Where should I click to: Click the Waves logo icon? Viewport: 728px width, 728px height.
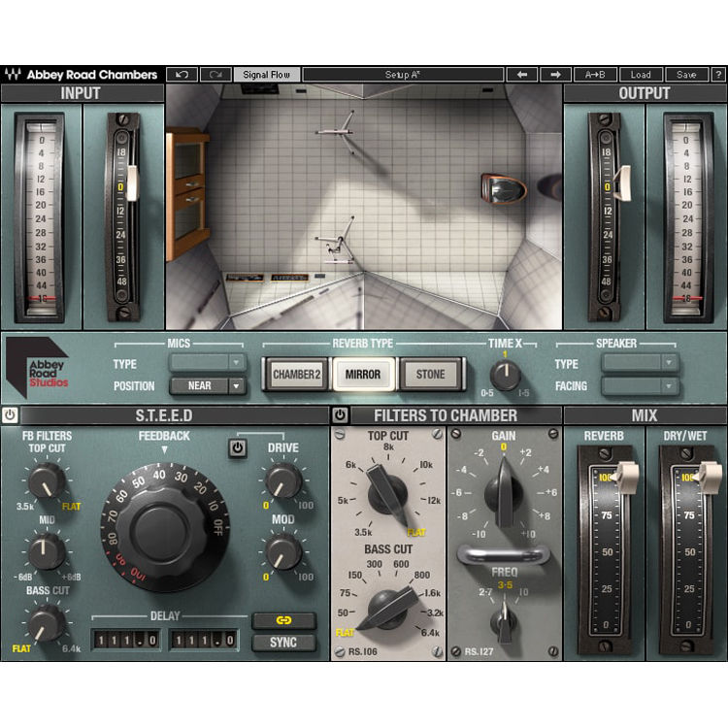click(13, 74)
